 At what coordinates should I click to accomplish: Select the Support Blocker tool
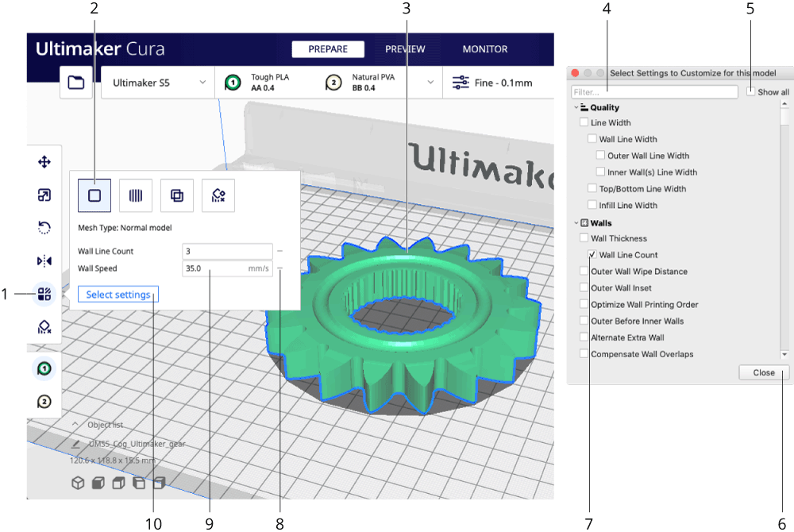pyautogui.click(x=44, y=327)
